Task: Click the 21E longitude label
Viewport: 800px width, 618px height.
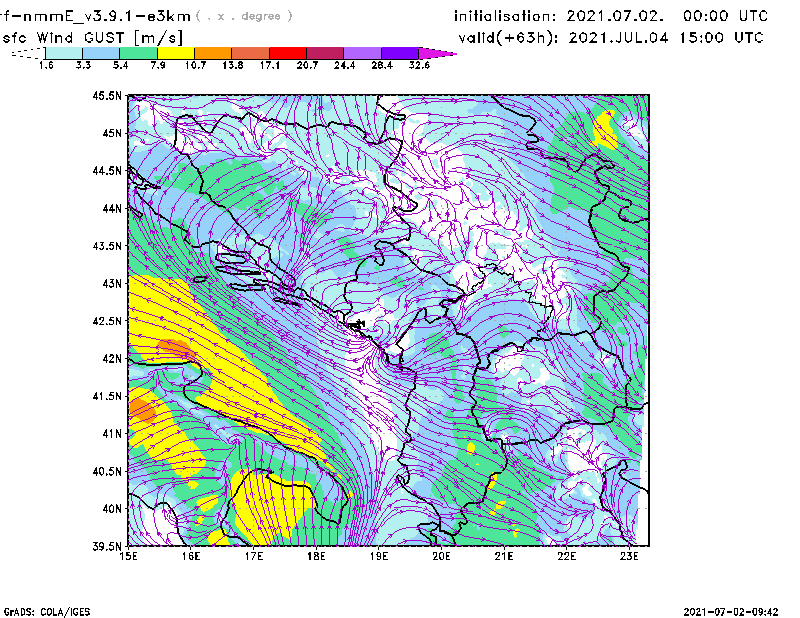Action: pos(504,556)
